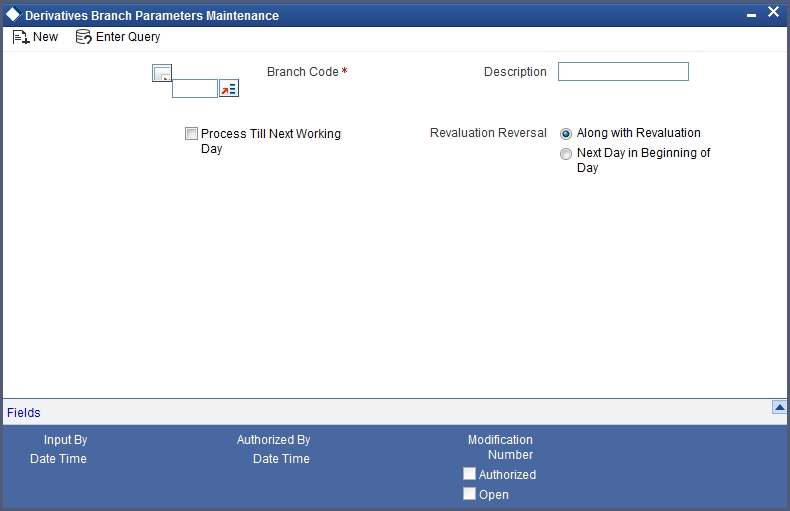Image resolution: width=790 pixels, height=511 pixels.
Task: Click the diamond icon in the title bar
Action: point(13,15)
